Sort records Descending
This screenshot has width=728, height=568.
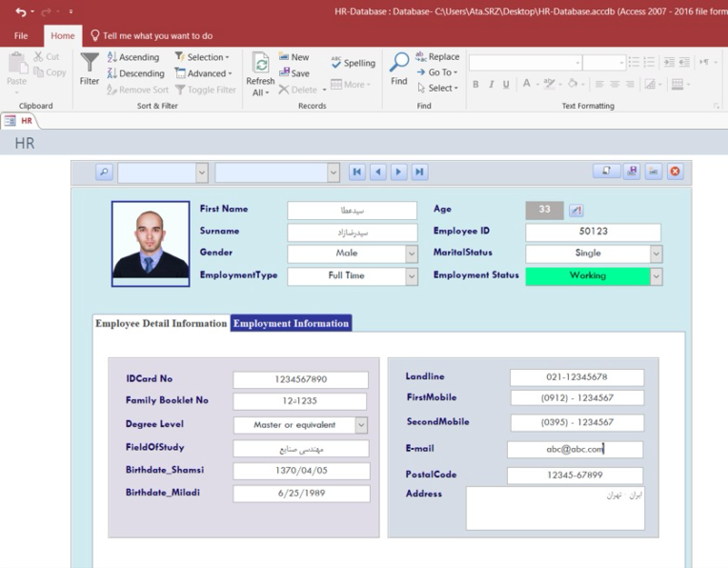pos(135,73)
